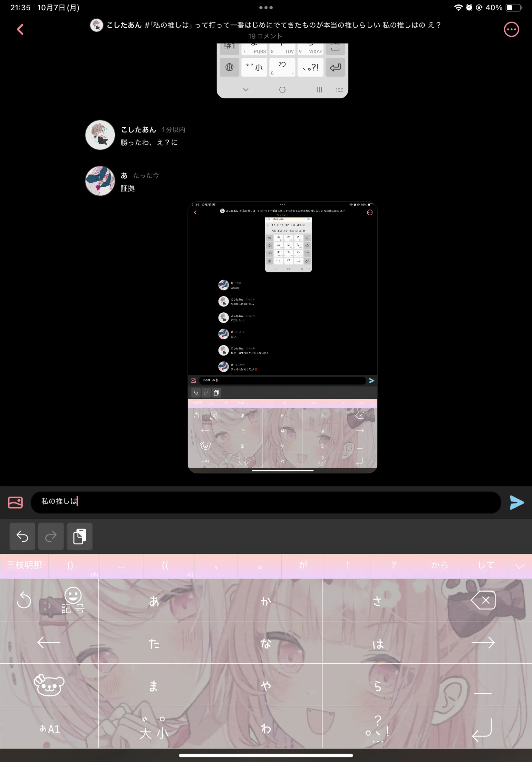Move cursor right with arrow key

pyautogui.click(x=483, y=642)
